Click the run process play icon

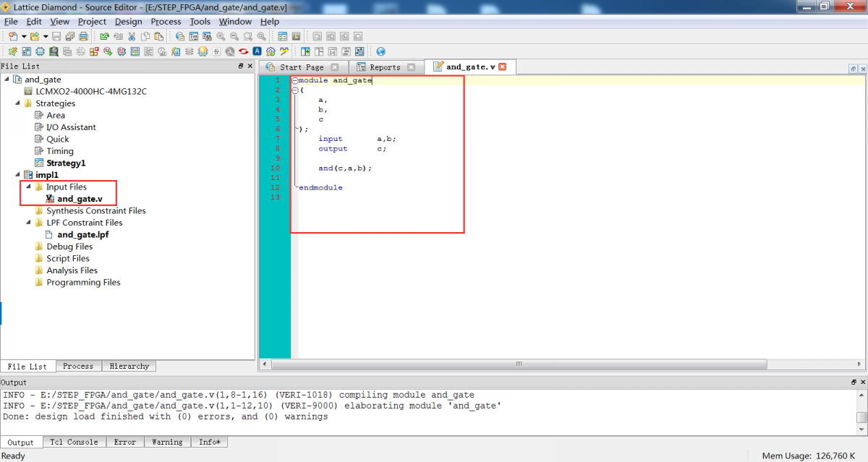tap(318, 36)
